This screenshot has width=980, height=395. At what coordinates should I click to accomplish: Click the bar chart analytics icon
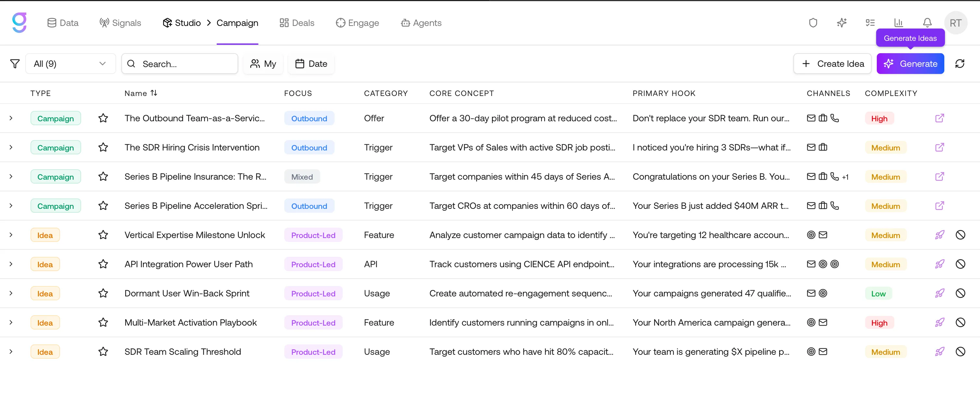point(899,23)
